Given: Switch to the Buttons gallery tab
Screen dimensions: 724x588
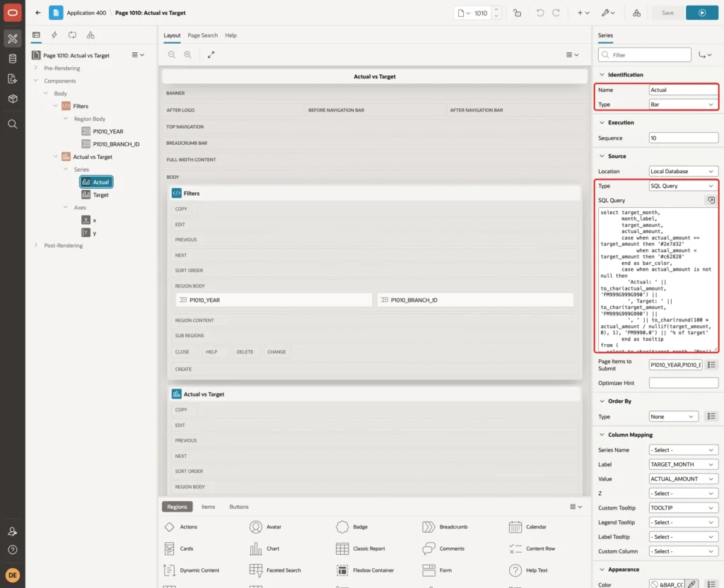Looking at the screenshot, I should tap(239, 507).
